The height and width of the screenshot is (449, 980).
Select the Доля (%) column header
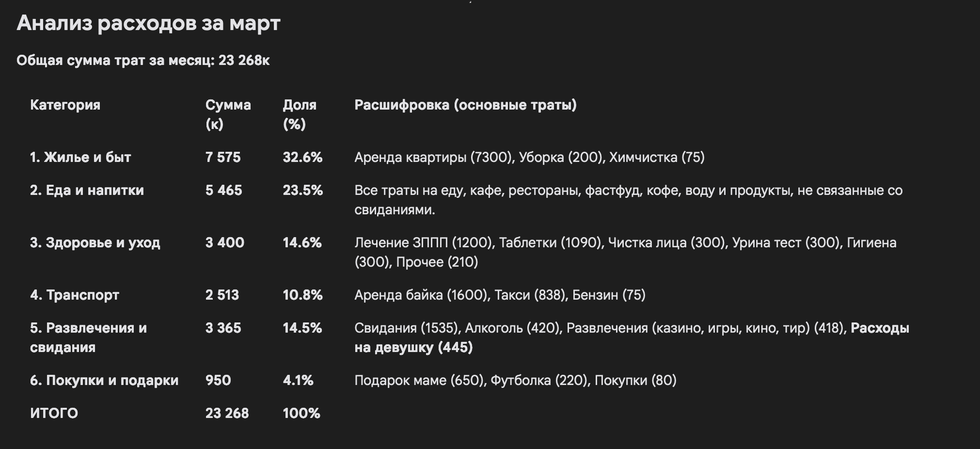click(x=300, y=114)
